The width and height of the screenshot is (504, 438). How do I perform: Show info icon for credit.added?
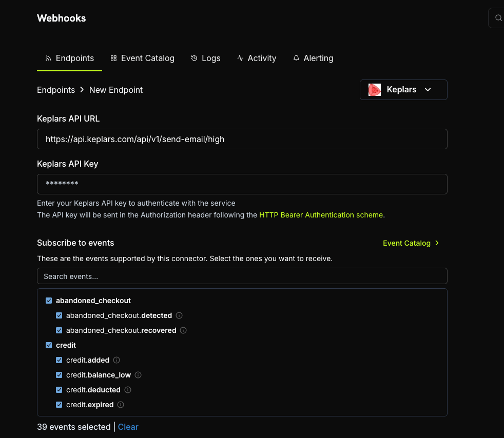[x=117, y=360]
